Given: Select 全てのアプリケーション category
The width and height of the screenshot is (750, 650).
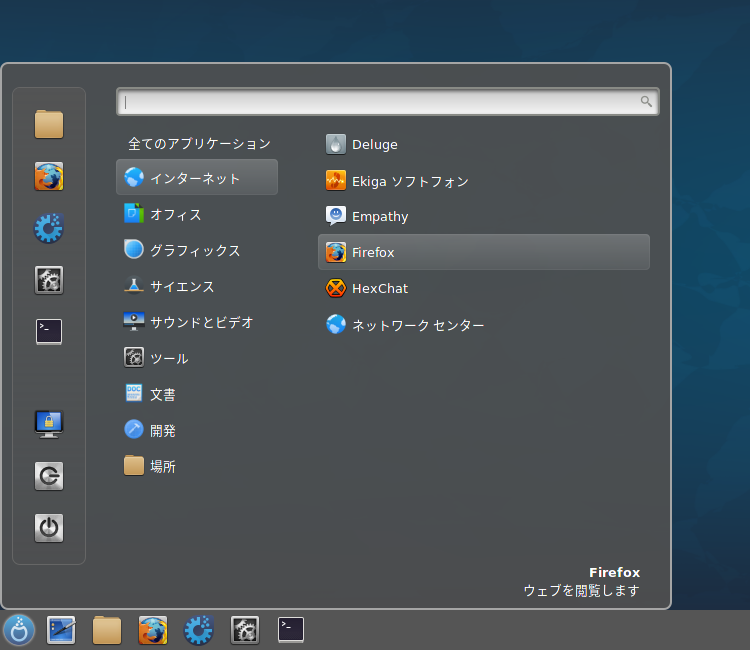Looking at the screenshot, I should click(199, 143).
